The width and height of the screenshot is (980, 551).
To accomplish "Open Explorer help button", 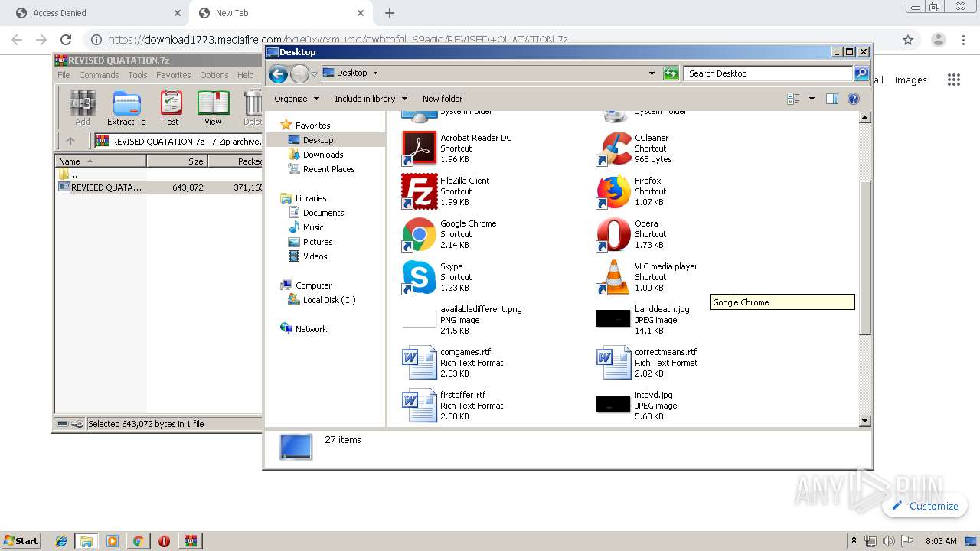I will (x=854, y=99).
